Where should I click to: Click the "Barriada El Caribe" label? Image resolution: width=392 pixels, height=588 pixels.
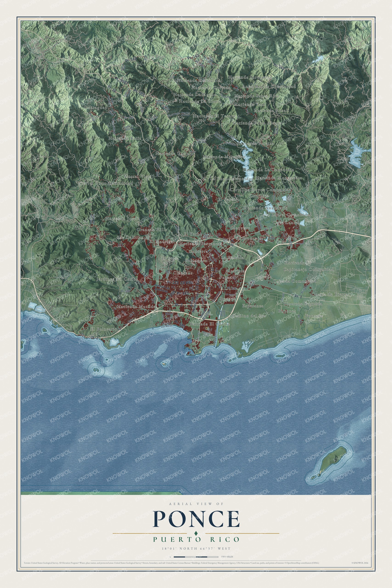[209, 324]
